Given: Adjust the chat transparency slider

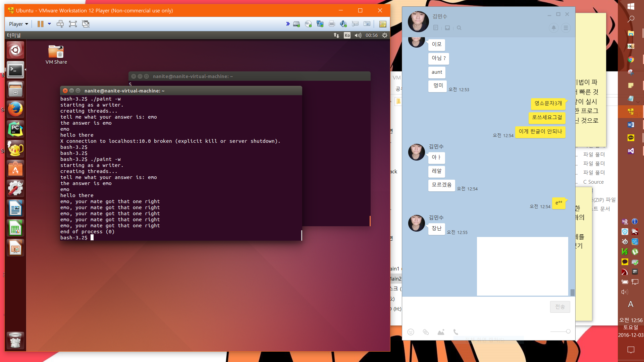Looking at the screenshot, I should [568, 331].
